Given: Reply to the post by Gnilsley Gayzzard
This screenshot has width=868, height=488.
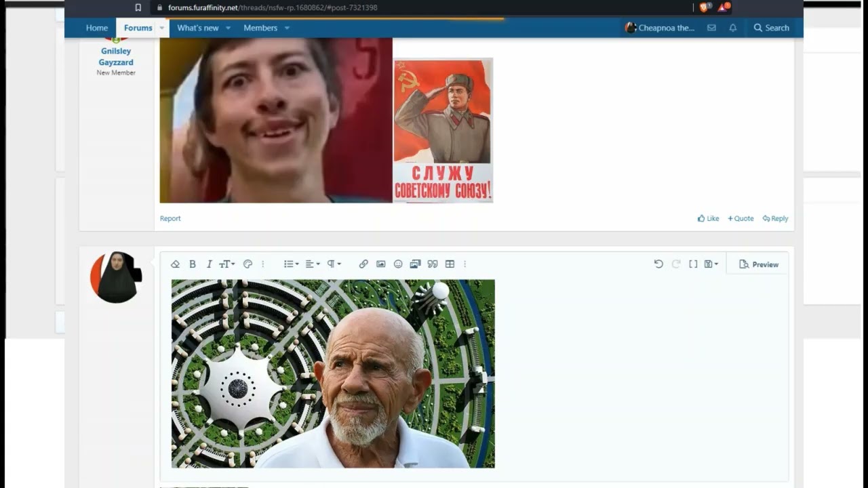Looking at the screenshot, I should [775, 218].
